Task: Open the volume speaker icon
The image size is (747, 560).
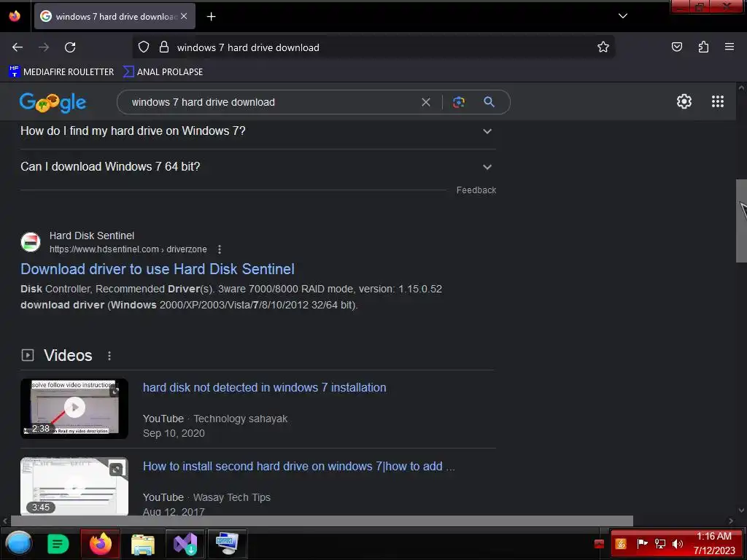Action: 677,543
